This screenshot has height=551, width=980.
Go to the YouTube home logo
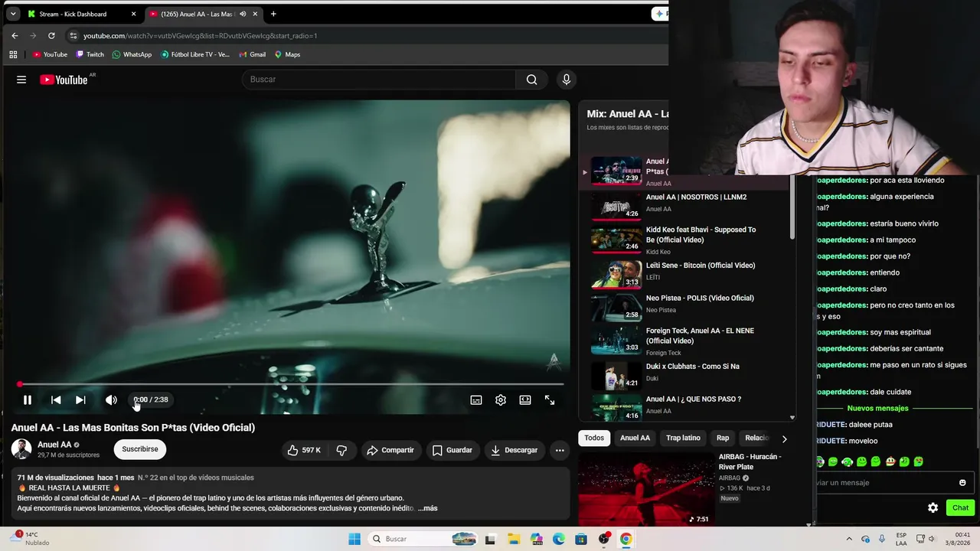click(x=64, y=80)
